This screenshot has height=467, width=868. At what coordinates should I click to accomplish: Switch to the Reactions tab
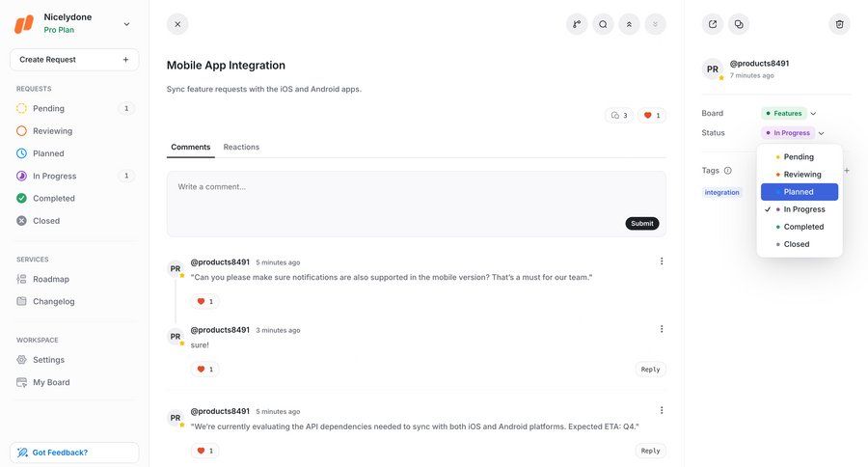[241, 147]
